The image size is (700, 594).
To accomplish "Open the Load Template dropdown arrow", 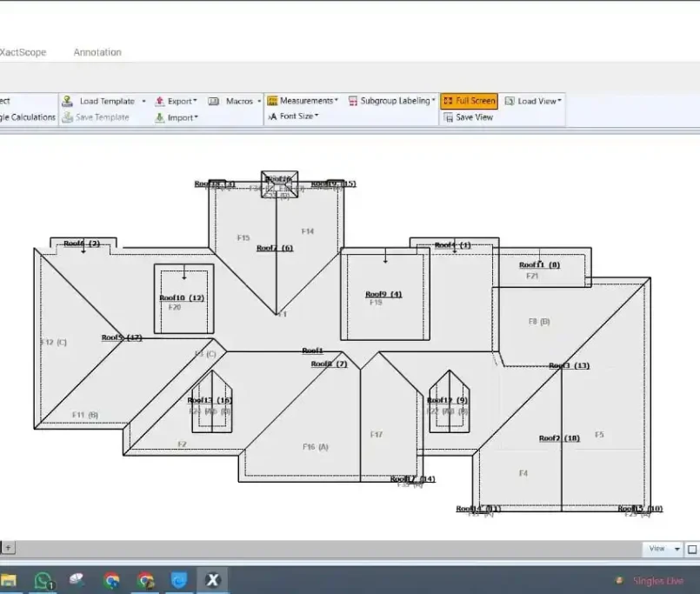I will pos(143,101).
